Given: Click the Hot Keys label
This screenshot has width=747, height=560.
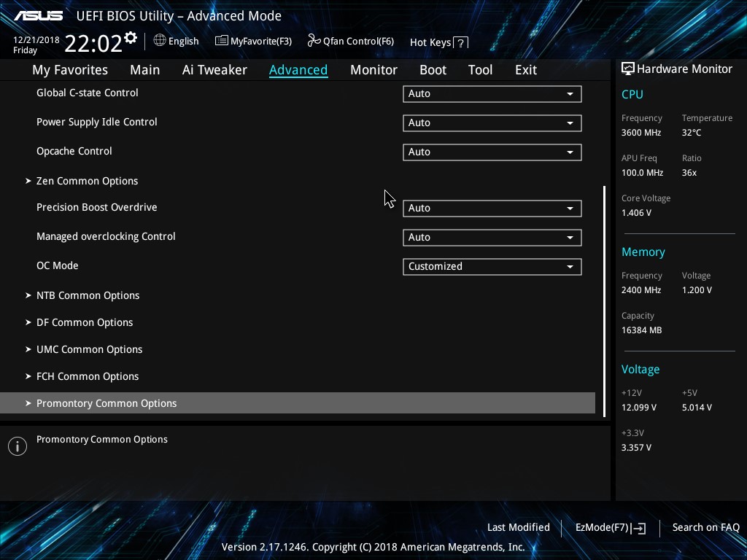Looking at the screenshot, I should point(430,42).
